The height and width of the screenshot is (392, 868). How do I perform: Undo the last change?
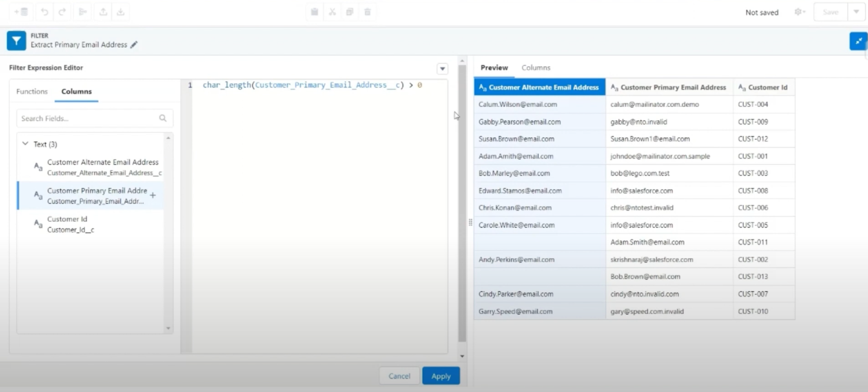click(44, 11)
